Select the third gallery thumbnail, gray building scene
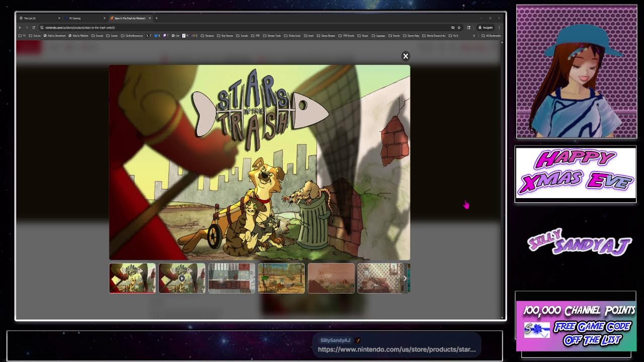Viewport: 644px width, 362px height. (x=231, y=278)
